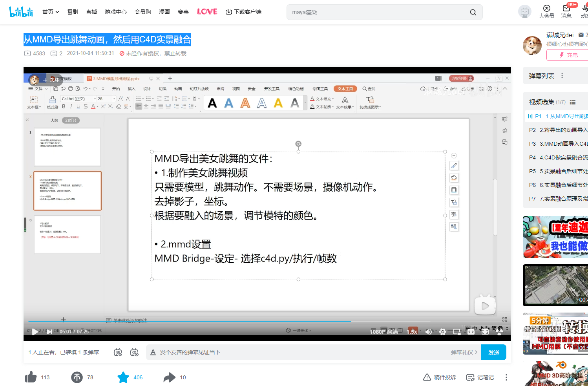Screen dimensions: 588x386
Task: Click the 转换成图示 icon on the ribbon
Action: [x=371, y=100]
